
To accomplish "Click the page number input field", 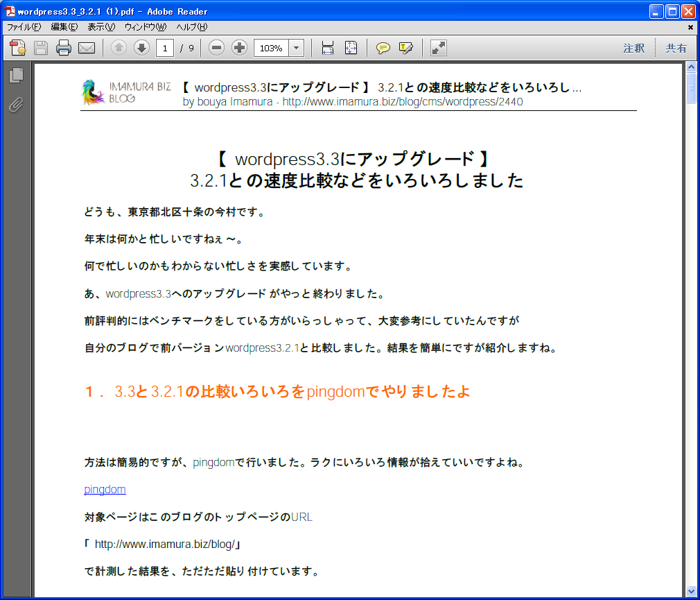I will (x=165, y=48).
